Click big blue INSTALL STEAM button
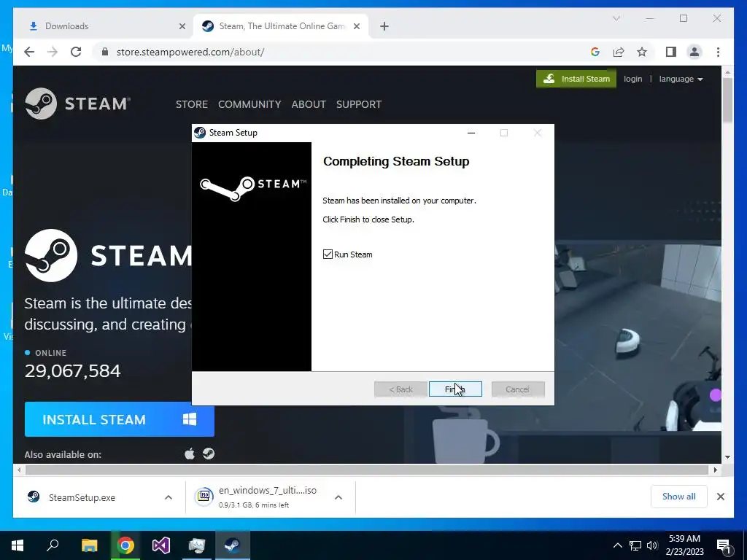 [119, 419]
